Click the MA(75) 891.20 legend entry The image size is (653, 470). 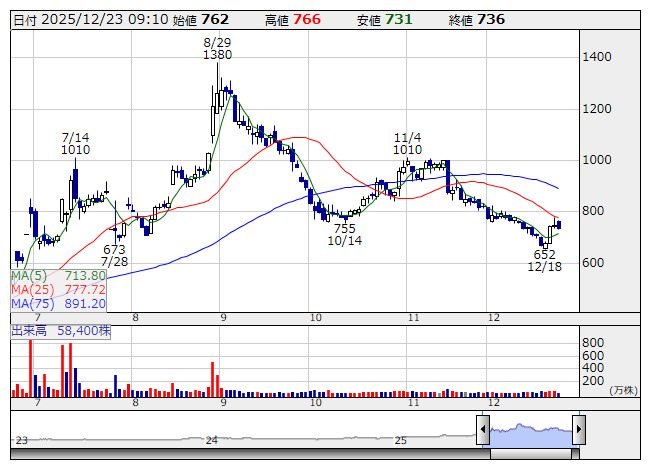click(x=58, y=304)
